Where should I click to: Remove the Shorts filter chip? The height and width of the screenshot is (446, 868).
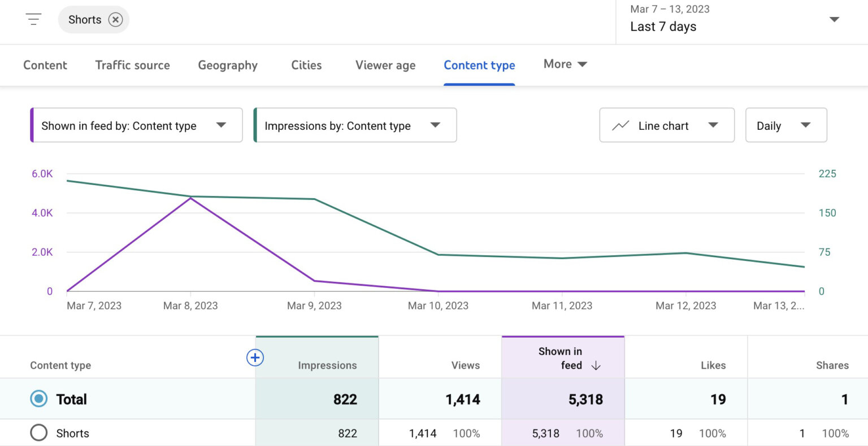coord(115,19)
